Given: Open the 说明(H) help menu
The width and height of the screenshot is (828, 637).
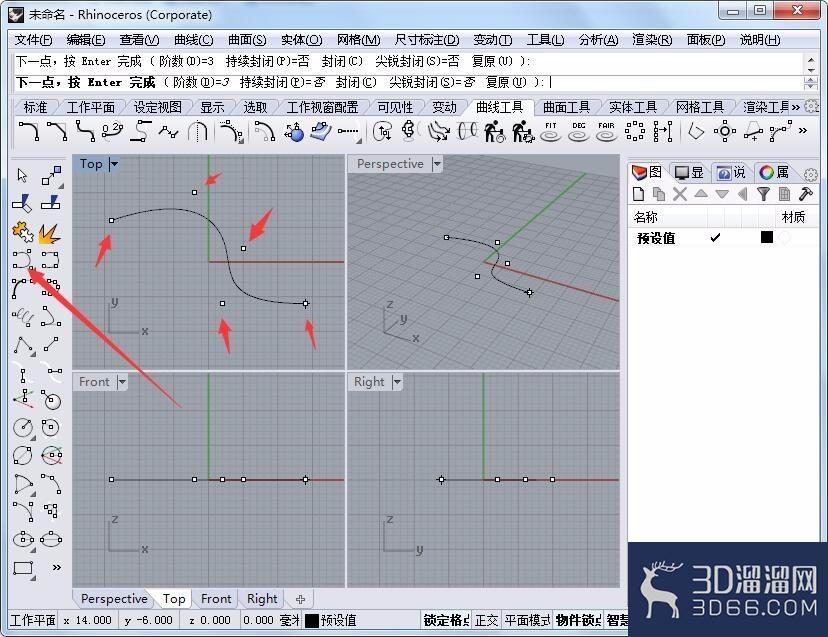Looking at the screenshot, I should (759, 40).
